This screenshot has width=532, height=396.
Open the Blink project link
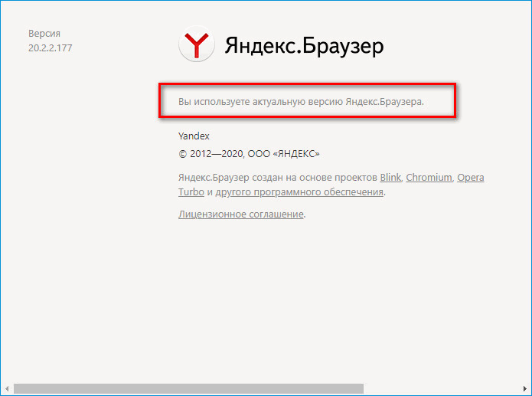click(390, 177)
